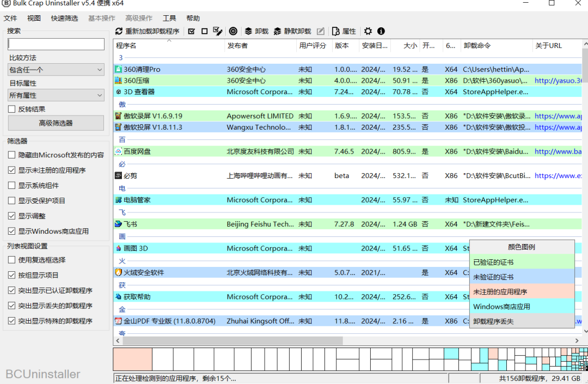Enable 显示系统组件 checkbox
The height and width of the screenshot is (384, 588).
click(11, 186)
